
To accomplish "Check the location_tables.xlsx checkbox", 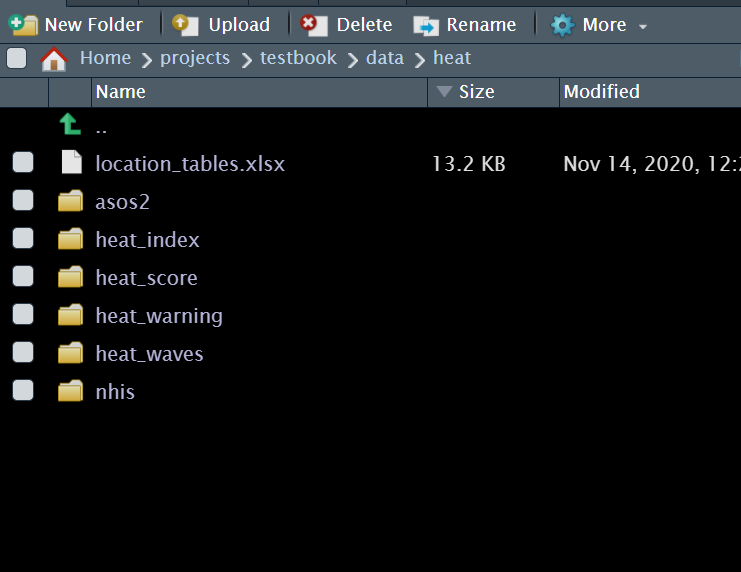I will (x=23, y=162).
